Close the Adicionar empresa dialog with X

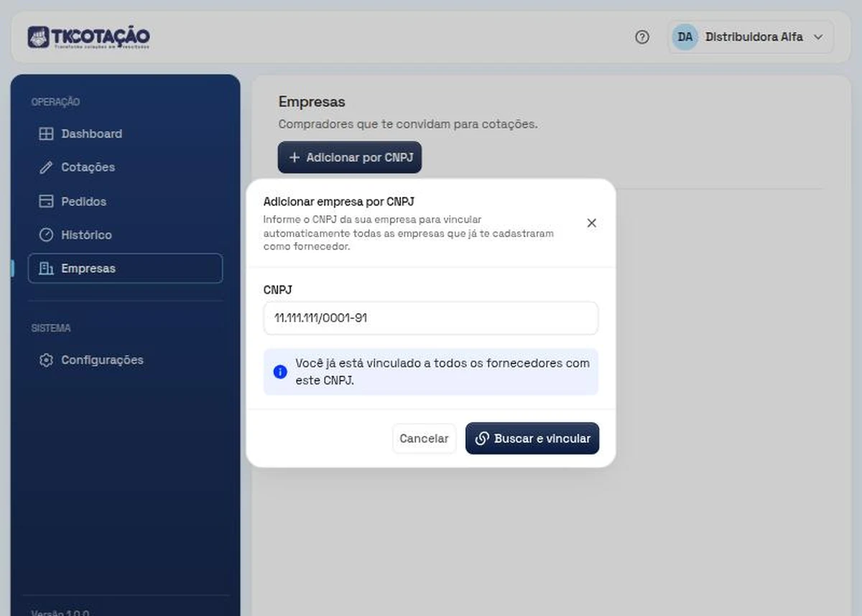(x=592, y=223)
